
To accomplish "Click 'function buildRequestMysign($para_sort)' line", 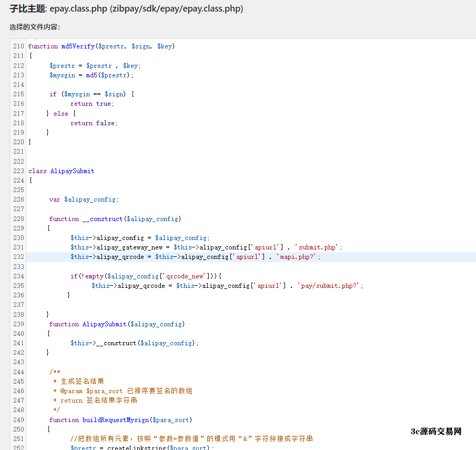I will point(120,420).
